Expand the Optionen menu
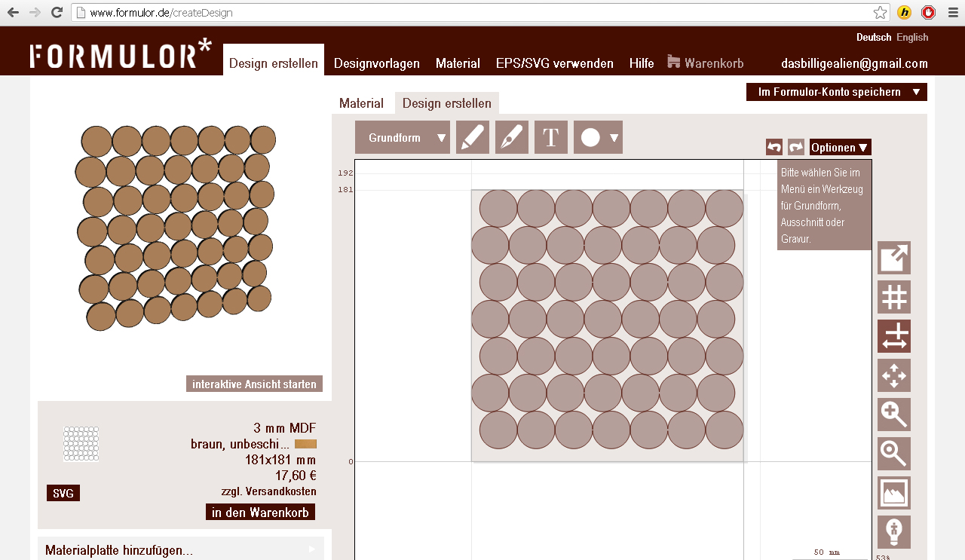The height and width of the screenshot is (560, 965). tap(840, 147)
